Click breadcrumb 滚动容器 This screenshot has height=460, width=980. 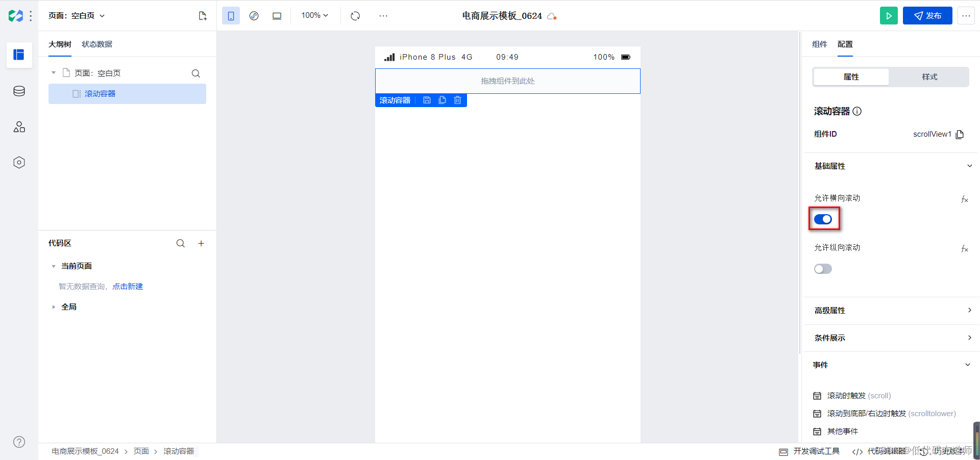179,451
